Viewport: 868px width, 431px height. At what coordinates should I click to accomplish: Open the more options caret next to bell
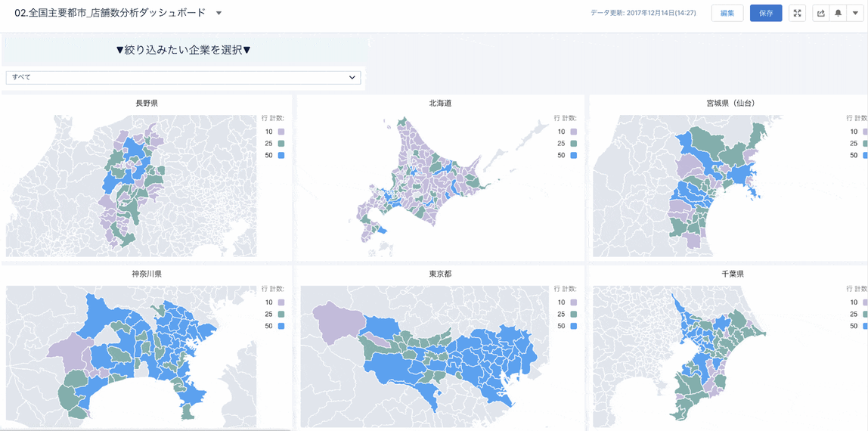854,14
